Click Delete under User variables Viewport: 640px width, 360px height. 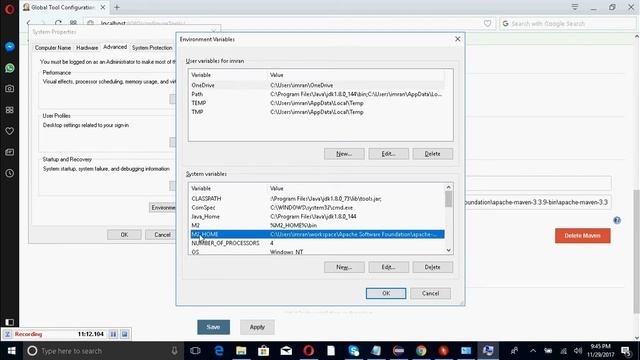tap(432, 154)
